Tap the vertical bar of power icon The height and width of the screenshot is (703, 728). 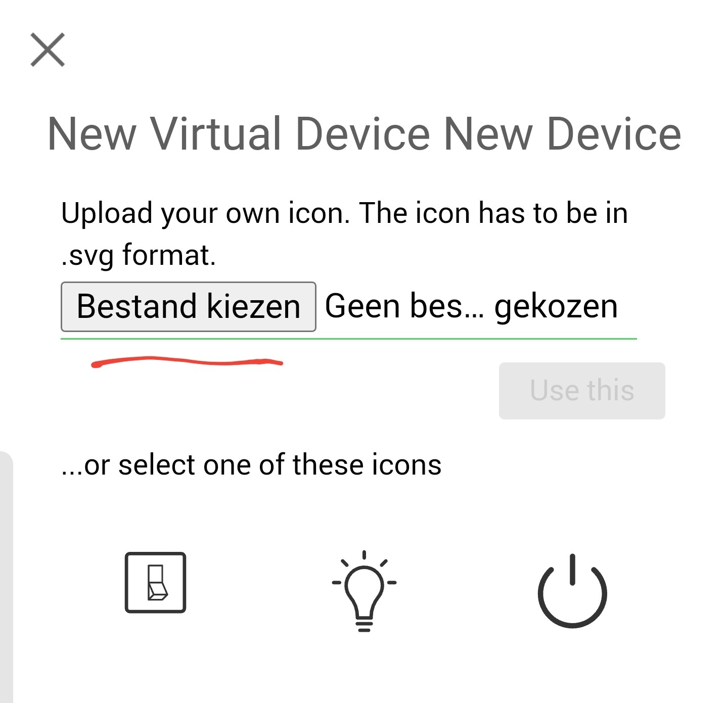coord(572,570)
